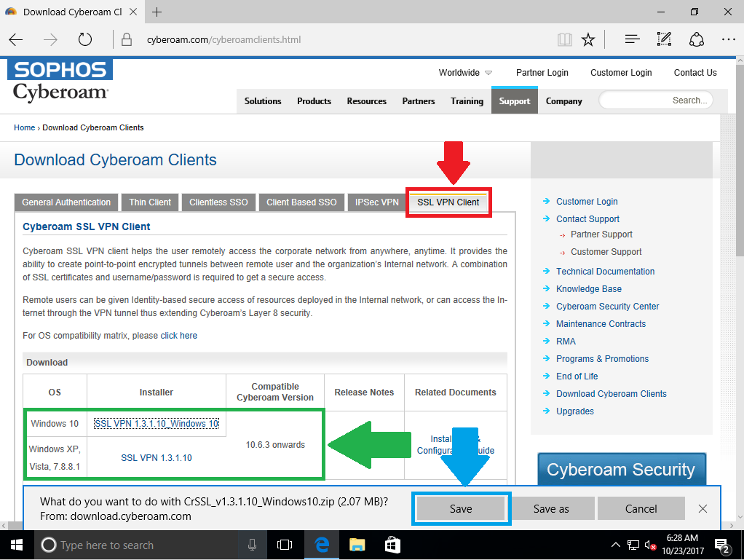Open the Make a Web Note pen icon
Image resolution: width=744 pixels, height=560 pixels.
664,39
